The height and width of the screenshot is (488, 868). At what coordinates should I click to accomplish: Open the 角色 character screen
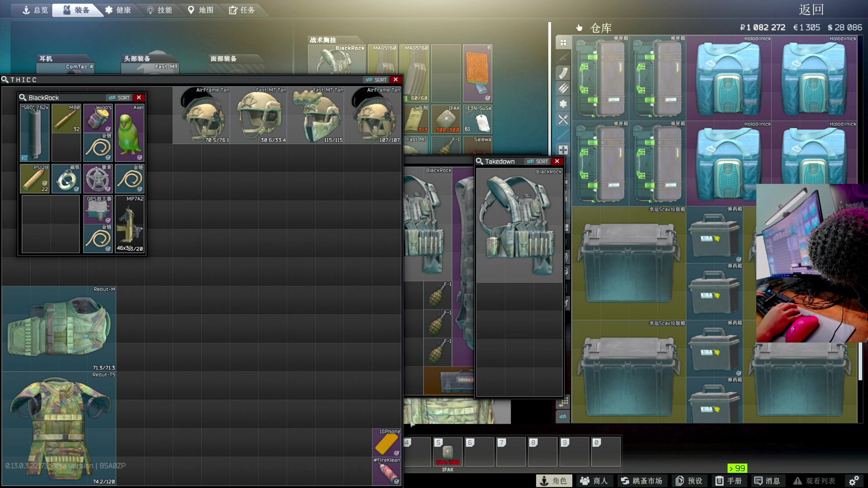click(x=554, y=481)
